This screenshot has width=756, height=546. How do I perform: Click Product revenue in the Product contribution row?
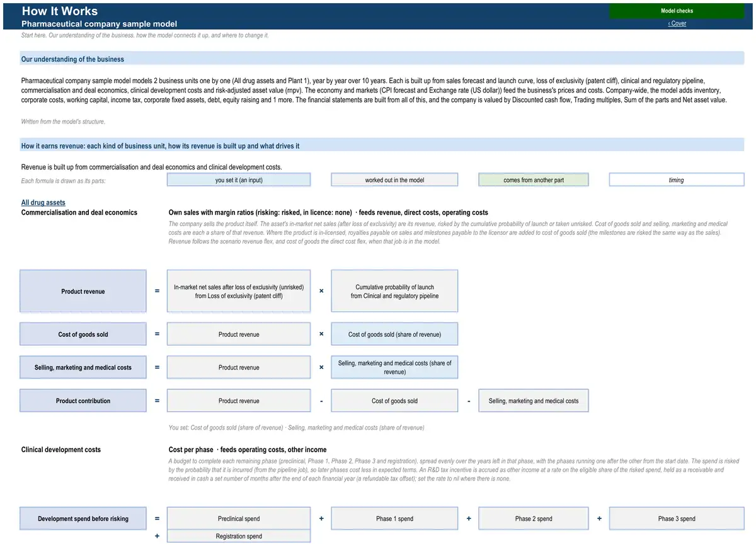pos(239,401)
